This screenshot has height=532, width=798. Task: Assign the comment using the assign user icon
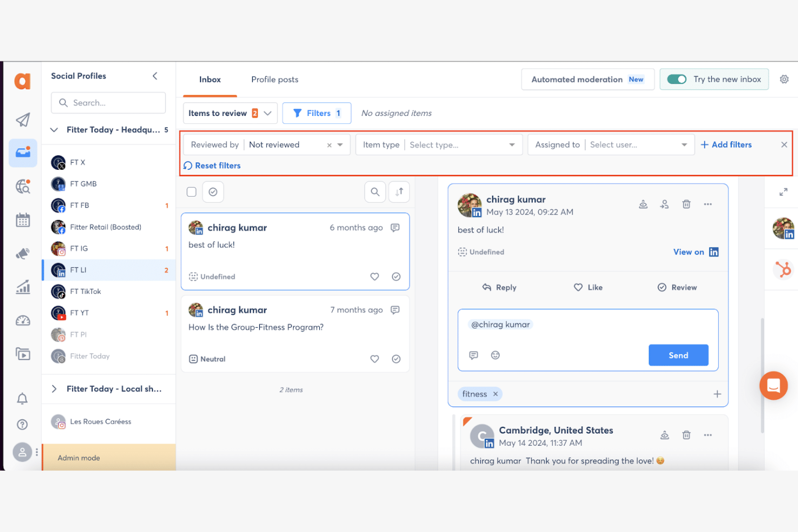coord(664,204)
